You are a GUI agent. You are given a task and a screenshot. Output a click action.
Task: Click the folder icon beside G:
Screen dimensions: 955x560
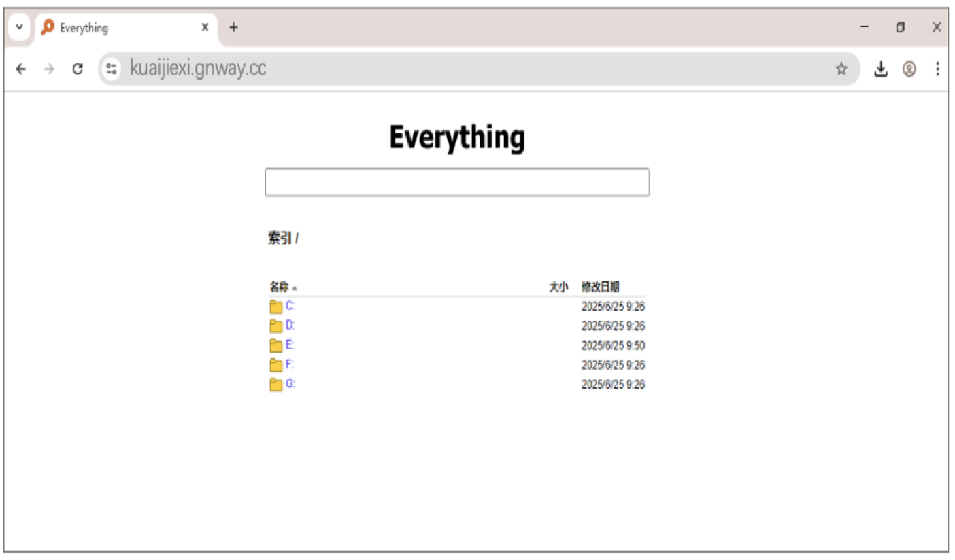coord(276,385)
